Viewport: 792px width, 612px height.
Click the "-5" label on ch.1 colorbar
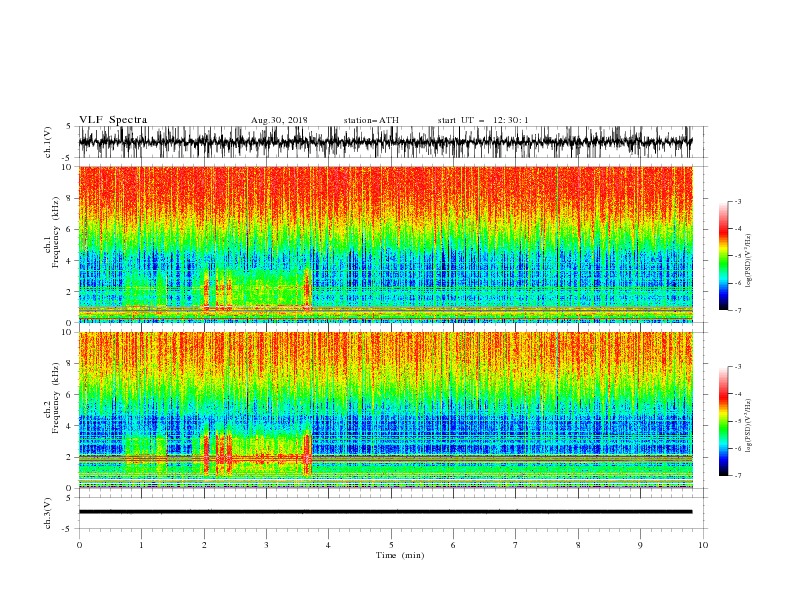click(x=737, y=256)
